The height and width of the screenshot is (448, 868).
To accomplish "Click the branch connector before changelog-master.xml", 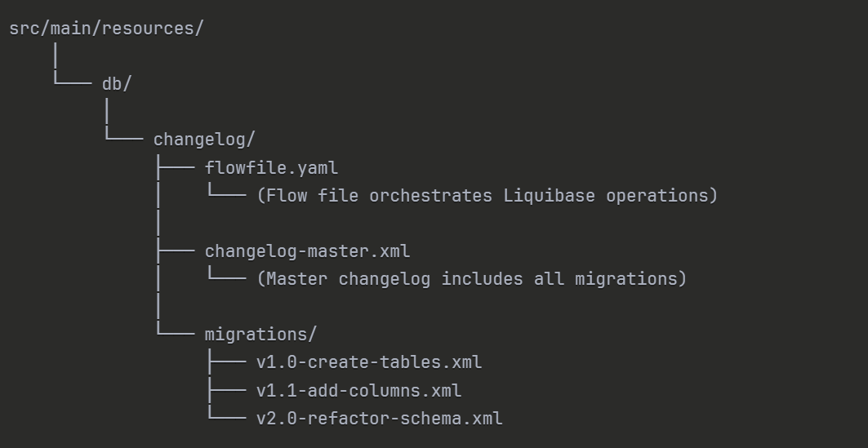I will click(175, 251).
